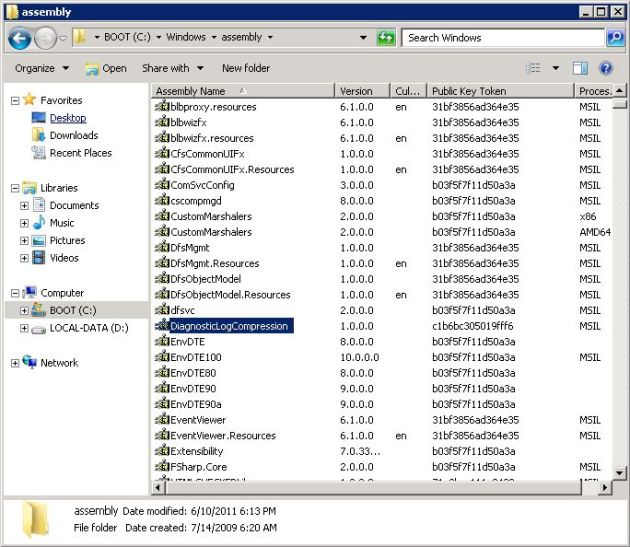The image size is (630, 547).
Task: Select Recent Places in Favorites
Action: pyautogui.click(x=80, y=153)
